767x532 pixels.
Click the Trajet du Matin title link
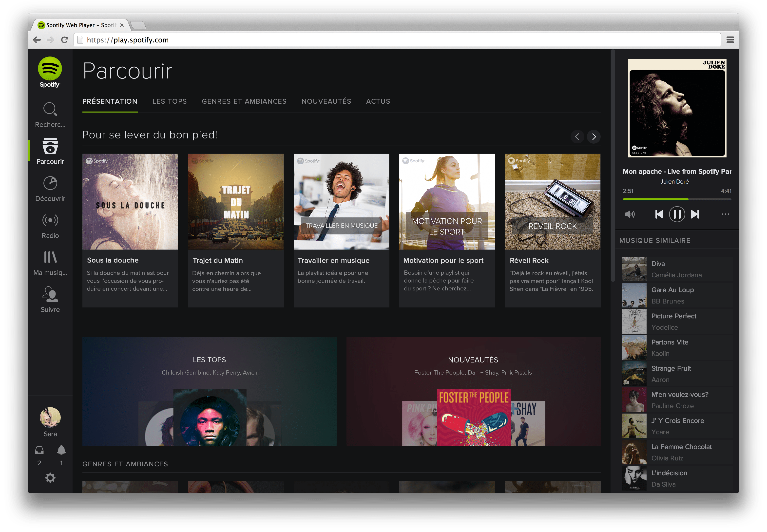218,260
